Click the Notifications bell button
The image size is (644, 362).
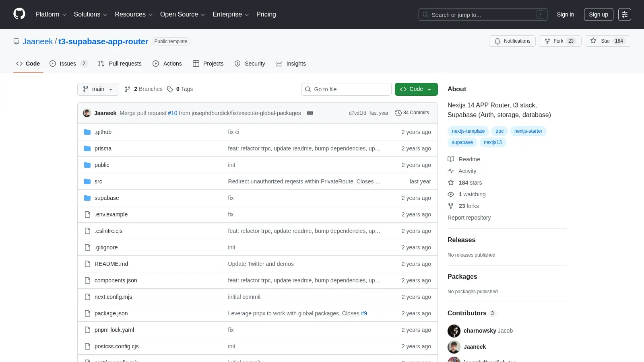pos(512,41)
